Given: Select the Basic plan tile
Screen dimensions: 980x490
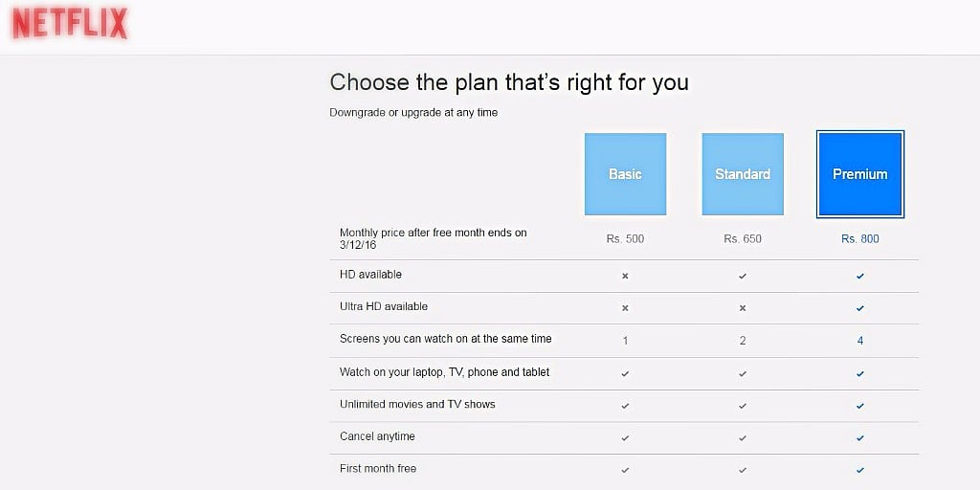Looking at the screenshot, I should coord(625,174).
